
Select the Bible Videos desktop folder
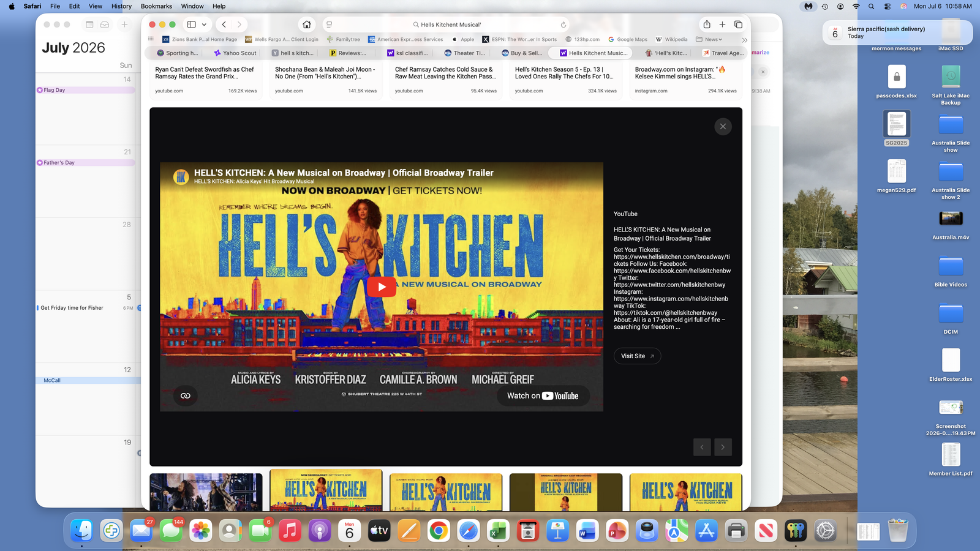click(x=951, y=271)
